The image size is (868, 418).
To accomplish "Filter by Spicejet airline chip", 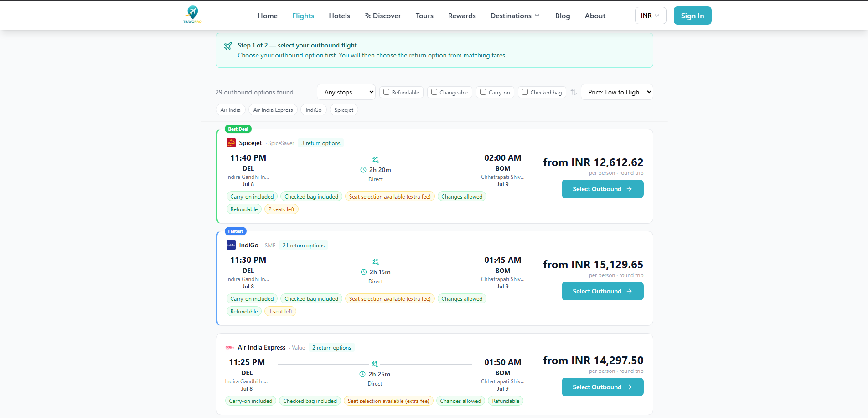I will [344, 110].
